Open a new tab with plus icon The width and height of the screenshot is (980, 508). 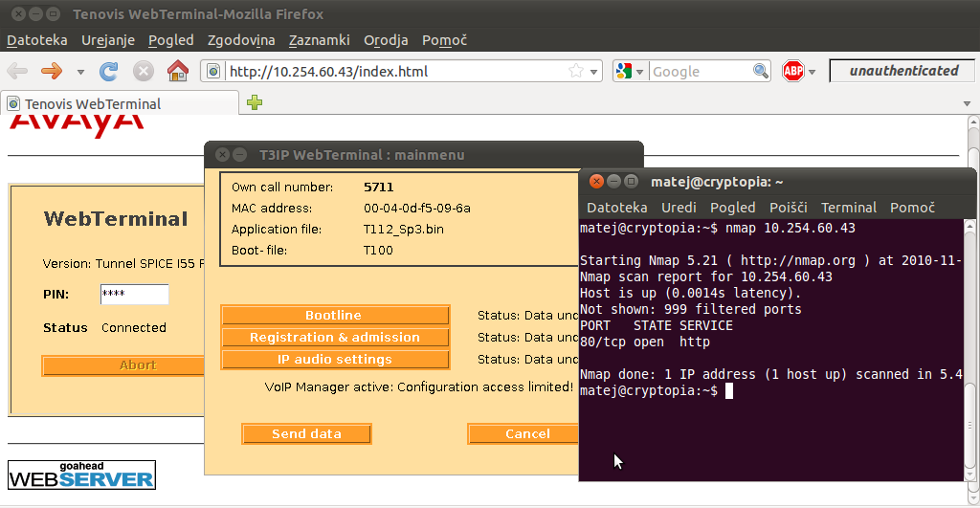pyautogui.click(x=255, y=102)
